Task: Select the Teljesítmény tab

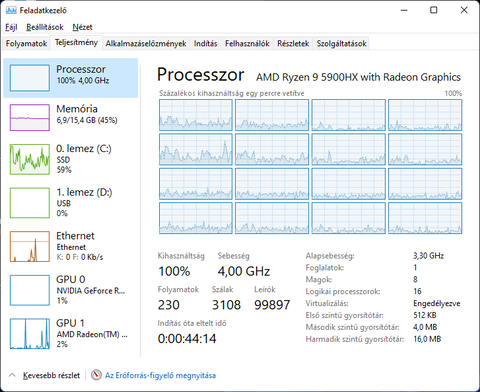Action: pos(76,43)
